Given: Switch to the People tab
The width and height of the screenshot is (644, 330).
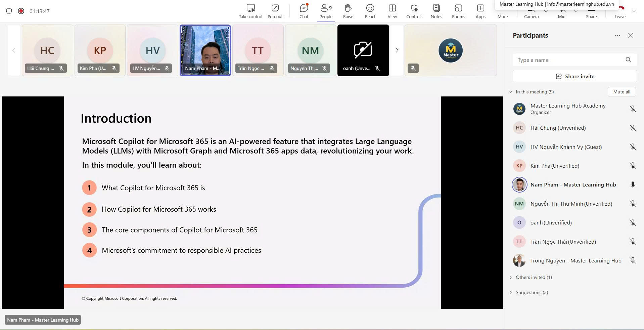Looking at the screenshot, I should pyautogui.click(x=326, y=11).
